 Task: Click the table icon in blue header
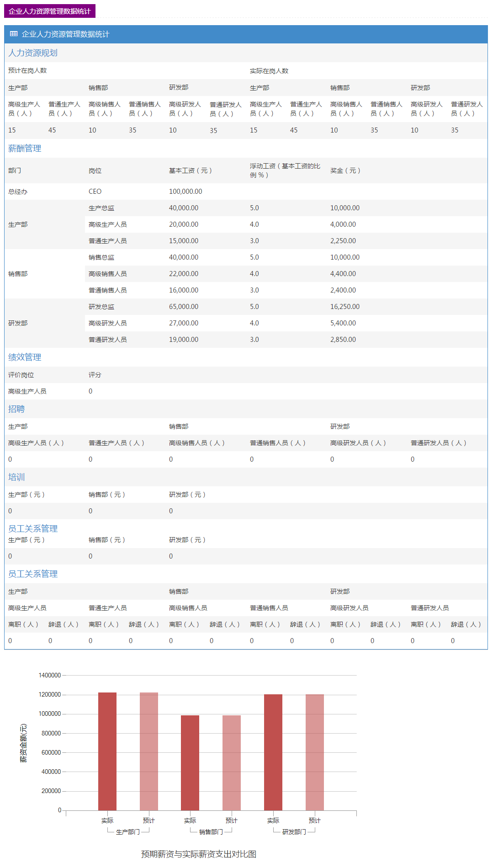[x=14, y=34]
